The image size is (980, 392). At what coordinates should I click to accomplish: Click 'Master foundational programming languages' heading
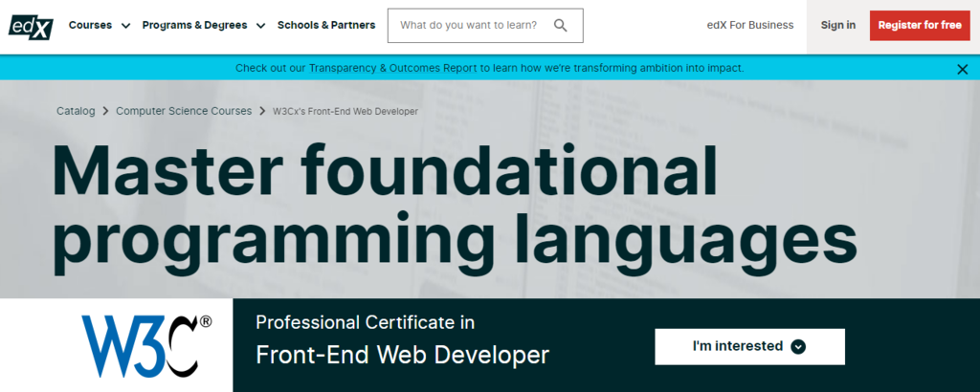click(x=454, y=209)
